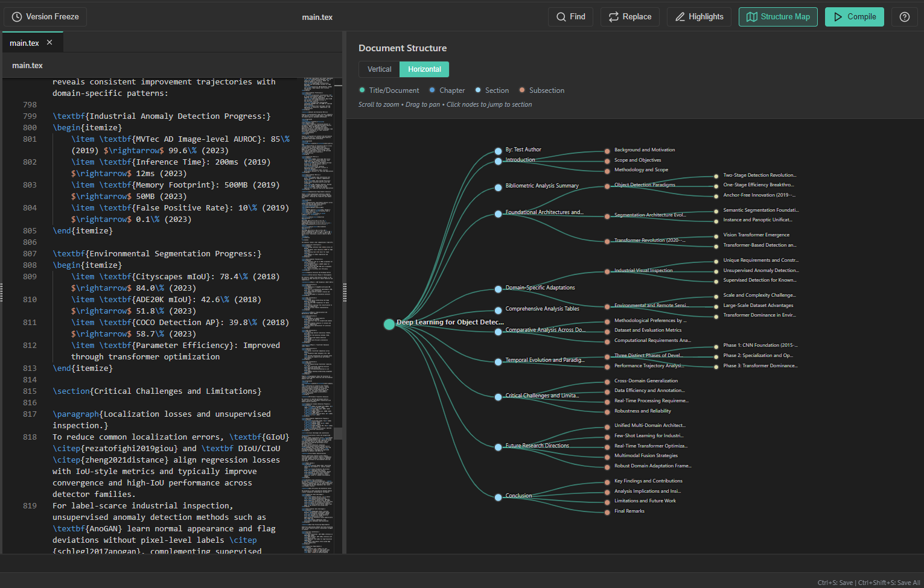The width and height of the screenshot is (924, 588).
Task: Click the main.tex breadcrumb label
Action: pyautogui.click(x=27, y=65)
